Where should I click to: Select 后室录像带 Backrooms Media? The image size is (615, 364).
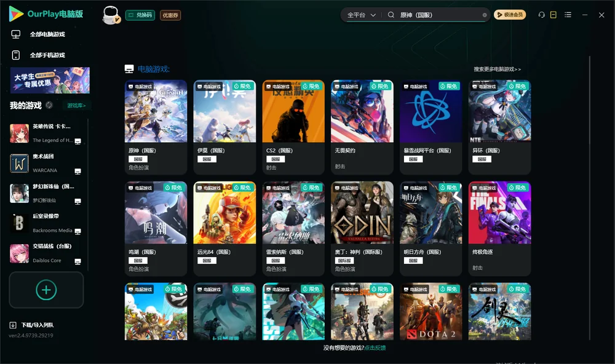point(46,223)
